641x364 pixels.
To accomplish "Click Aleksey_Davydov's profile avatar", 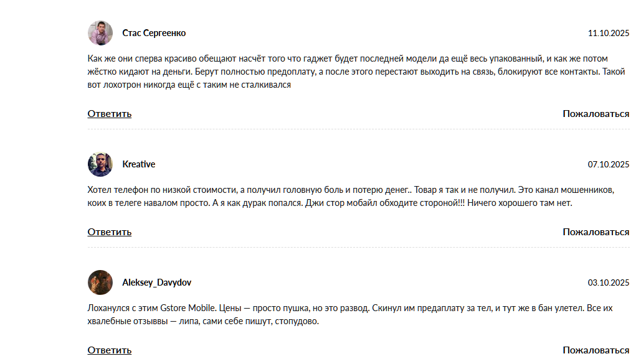I will 100,282.
